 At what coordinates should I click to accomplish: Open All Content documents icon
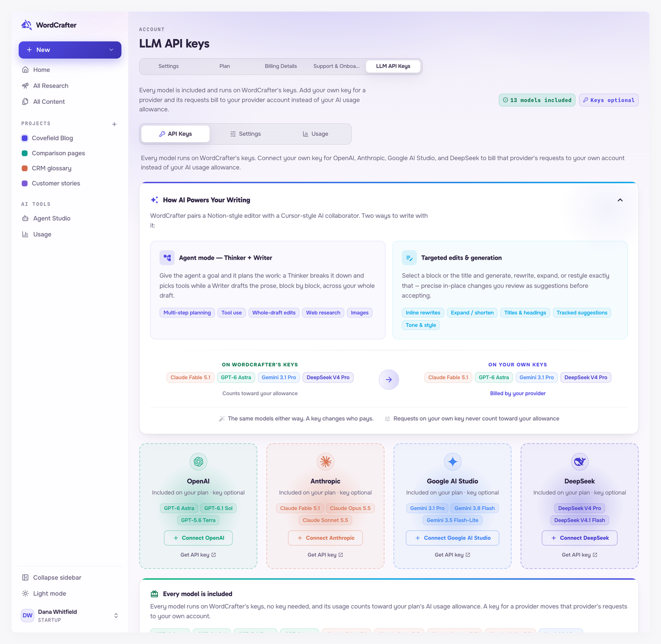tap(25, 102)
